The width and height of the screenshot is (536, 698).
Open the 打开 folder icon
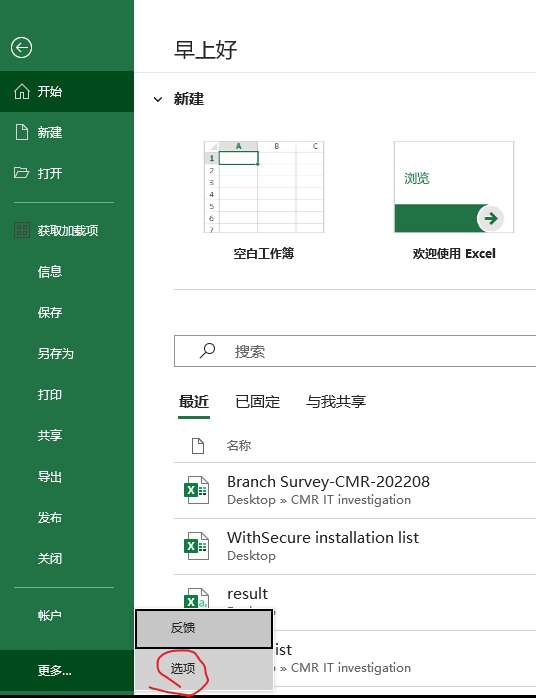click(21, 173)
